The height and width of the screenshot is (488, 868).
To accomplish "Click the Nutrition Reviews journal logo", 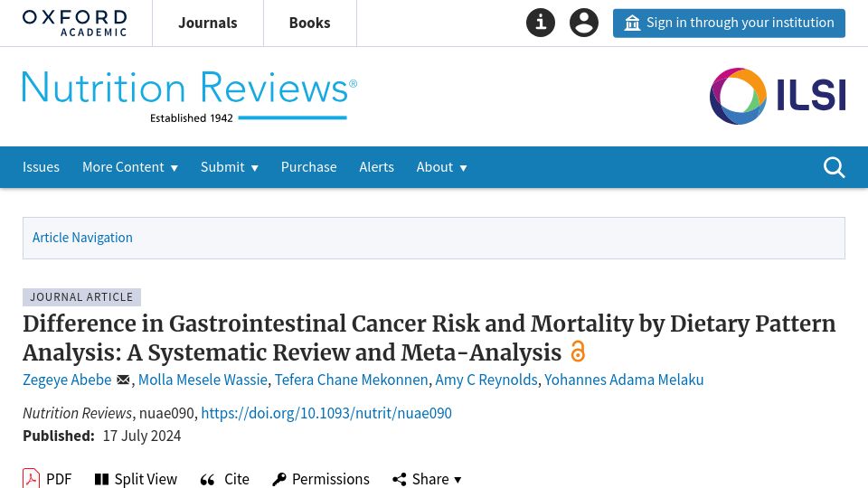I will (190, 96).
